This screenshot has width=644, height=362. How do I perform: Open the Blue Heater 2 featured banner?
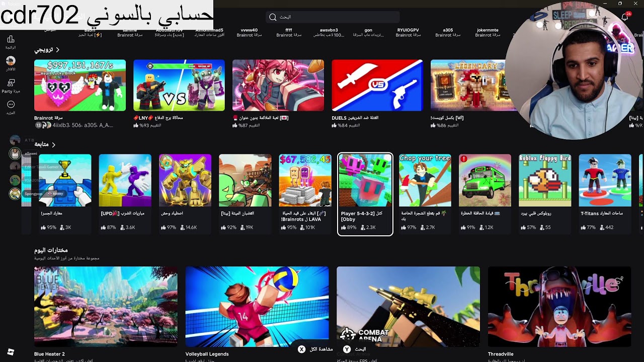click(x=106, y=307)
